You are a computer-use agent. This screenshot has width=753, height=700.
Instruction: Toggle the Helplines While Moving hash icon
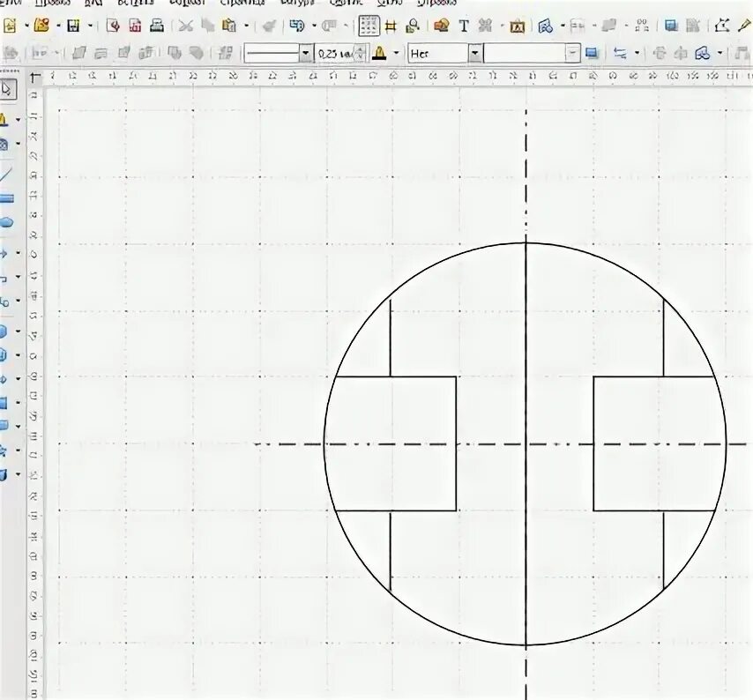click(391, 26)
